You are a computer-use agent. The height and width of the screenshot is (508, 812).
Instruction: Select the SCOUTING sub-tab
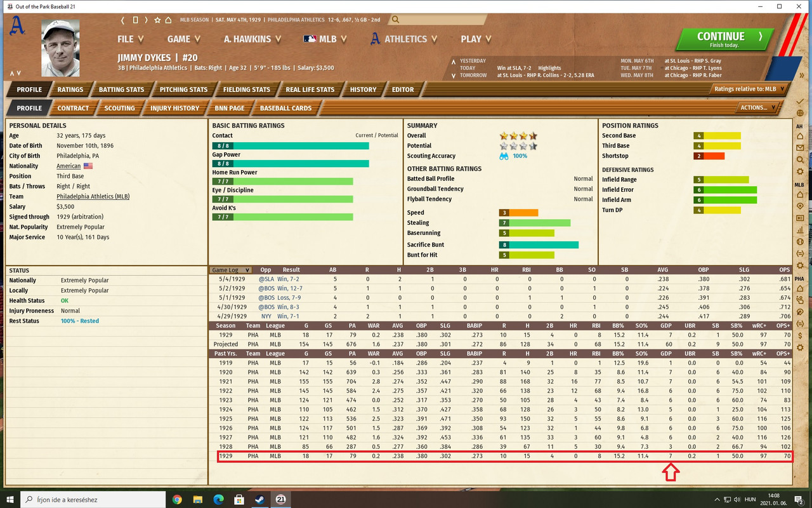click(x=119, y=108)
